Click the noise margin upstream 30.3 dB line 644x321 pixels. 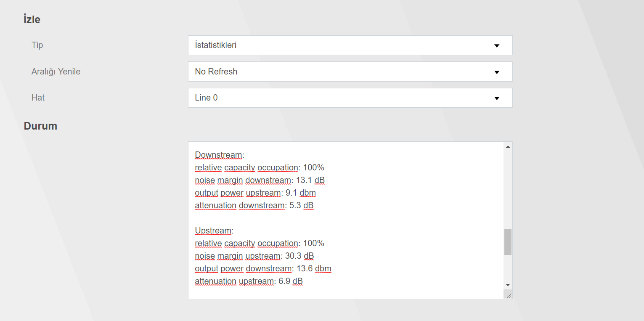[254, 256]
